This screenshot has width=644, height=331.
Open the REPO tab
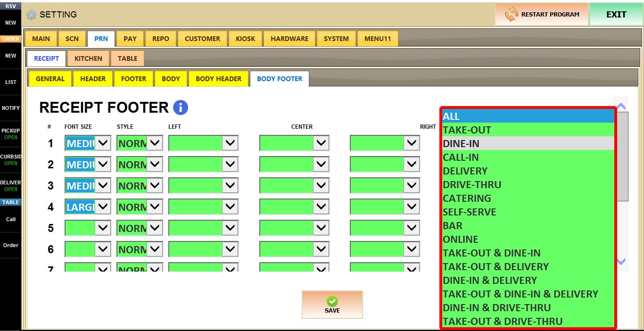tap(161, 39)
